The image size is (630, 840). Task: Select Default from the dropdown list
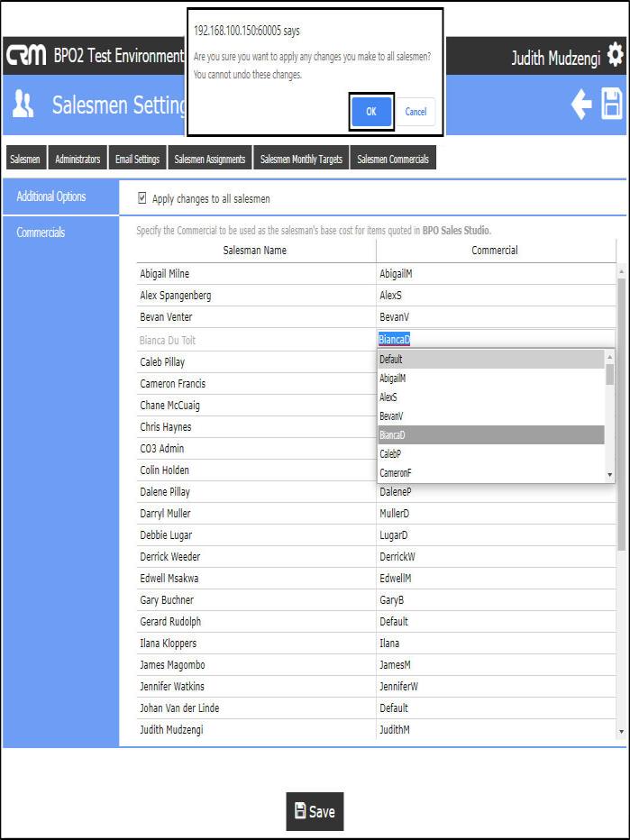pos(491,360)
